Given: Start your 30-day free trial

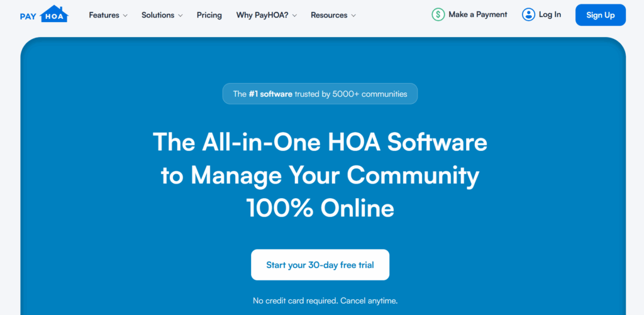Looking at the screenshot, I should tap(320, 265).
